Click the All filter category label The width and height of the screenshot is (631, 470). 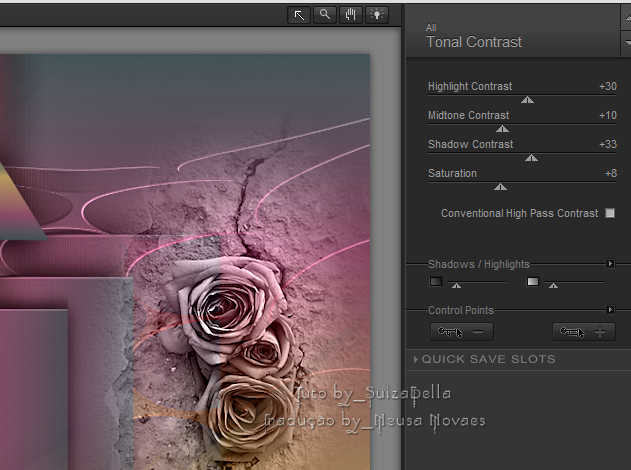click(431, 28)
